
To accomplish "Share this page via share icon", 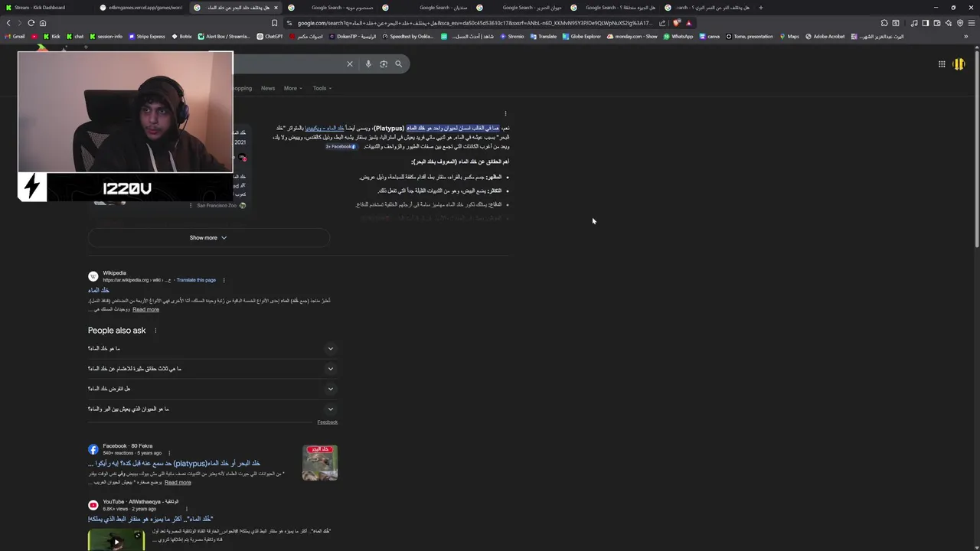I will pos(662,23).
